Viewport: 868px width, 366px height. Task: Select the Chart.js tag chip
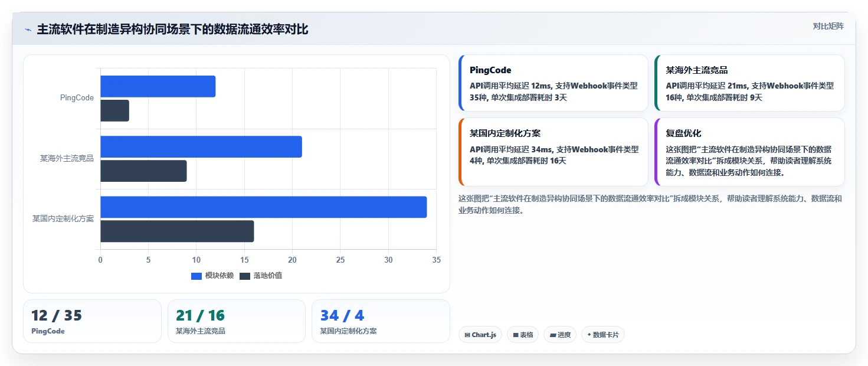[x=480, y=335]
